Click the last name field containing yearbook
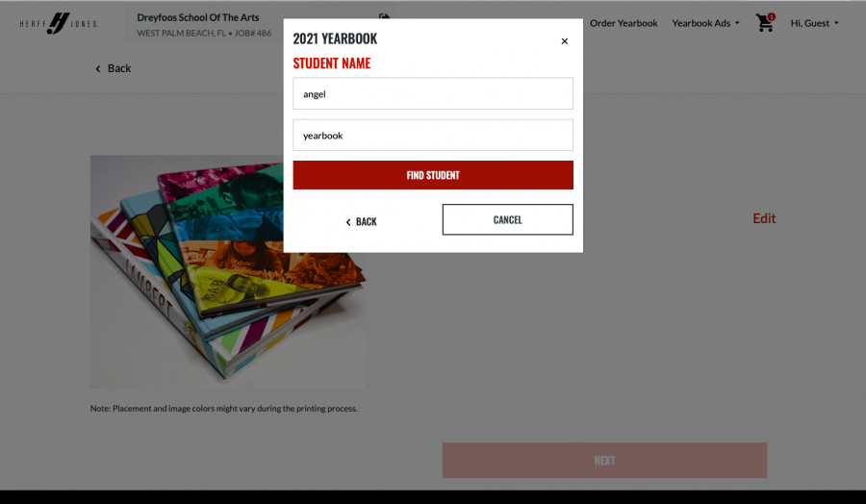The height and width of the screenshot is (504, 866). pos(433,136)
